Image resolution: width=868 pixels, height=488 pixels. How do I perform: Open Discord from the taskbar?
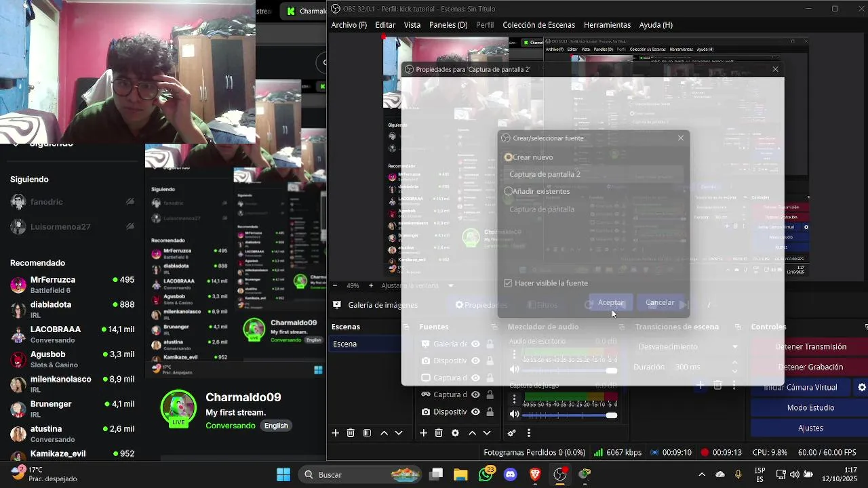(x=511, y=474)
